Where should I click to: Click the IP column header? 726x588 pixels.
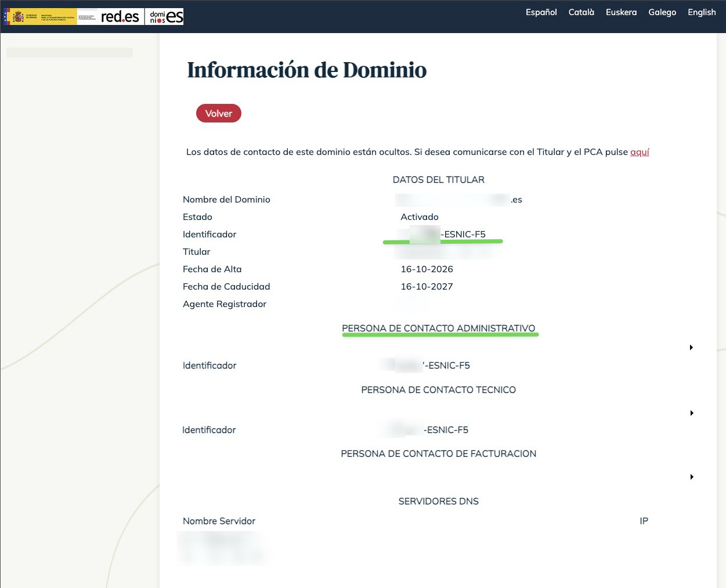pyautogui.click(x=644, y=521)
